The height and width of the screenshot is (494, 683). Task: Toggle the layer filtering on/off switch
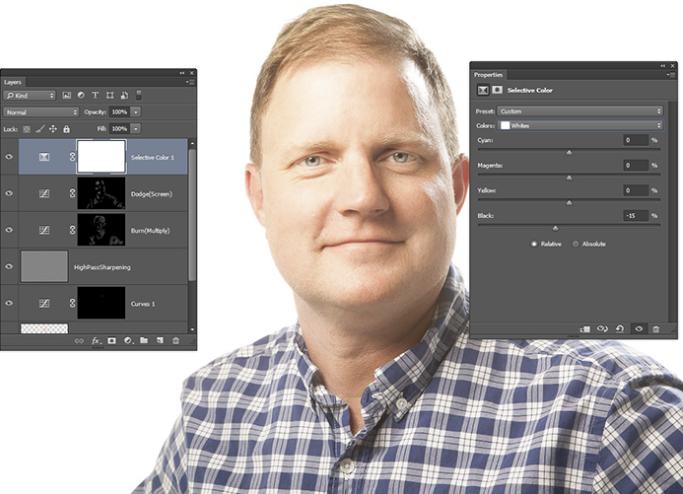coord(139,95)
